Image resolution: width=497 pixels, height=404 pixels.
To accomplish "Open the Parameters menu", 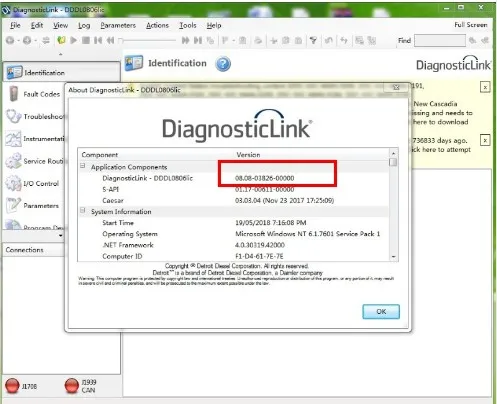I will point(118,25).
